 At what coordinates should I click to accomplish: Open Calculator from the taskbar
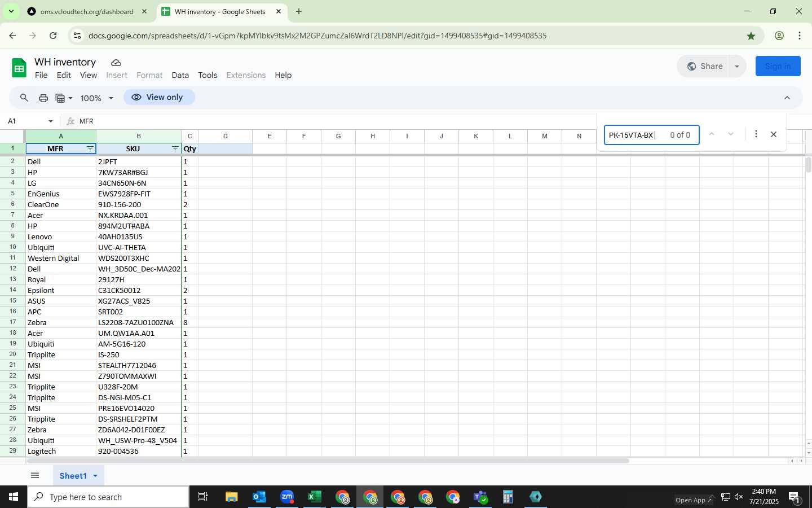click(x=508, y=497)
